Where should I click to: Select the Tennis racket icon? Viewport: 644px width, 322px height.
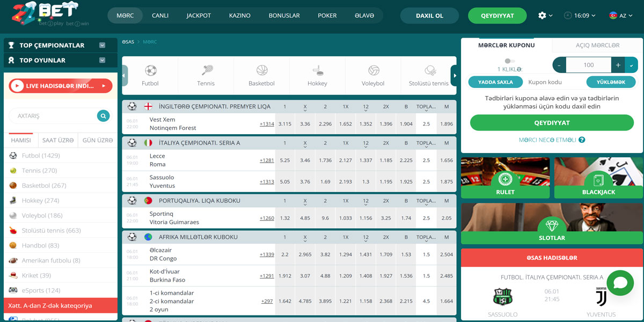[206, 70]
